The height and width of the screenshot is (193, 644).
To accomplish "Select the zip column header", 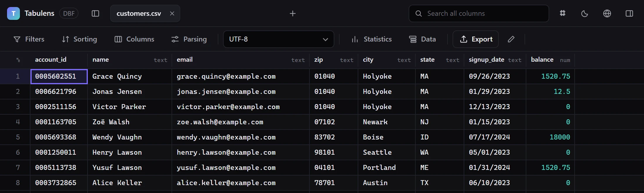I will click(334, 60).
